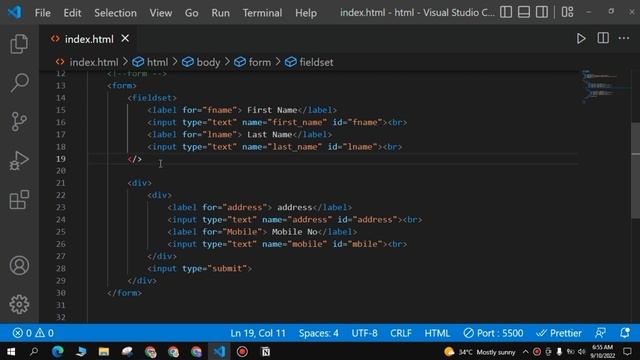640x360 pixels.
Task: Click Ln 19, Col 11 in status bar
Action: point(258,333)
